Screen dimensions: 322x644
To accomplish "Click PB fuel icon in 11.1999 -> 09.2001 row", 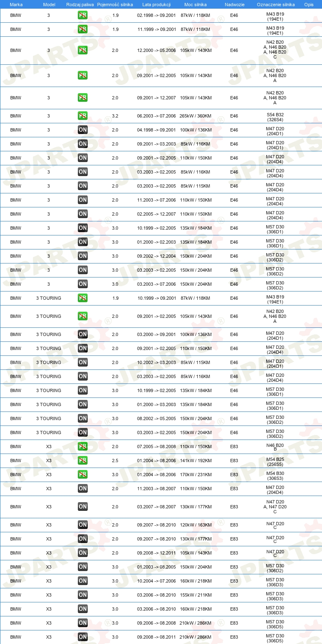I will click(x=83, y=30).
